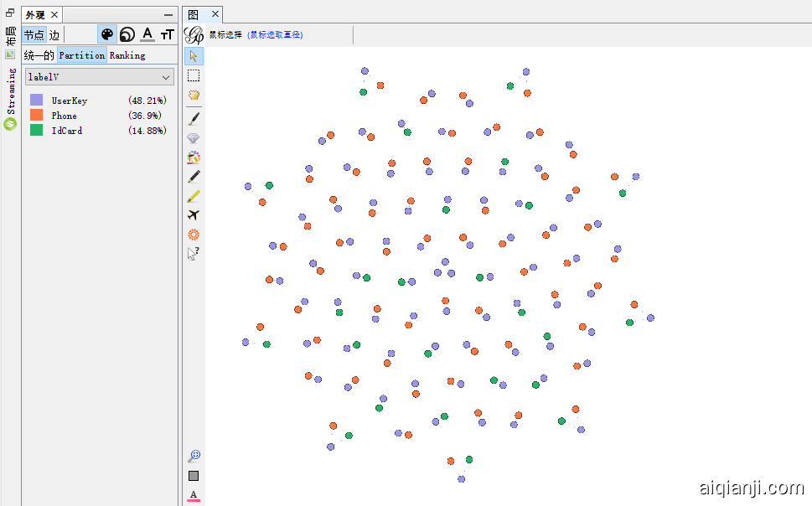812x506 pixels.
Task: Activate the rectangle selection tool
Action: (x=194, y=75)
